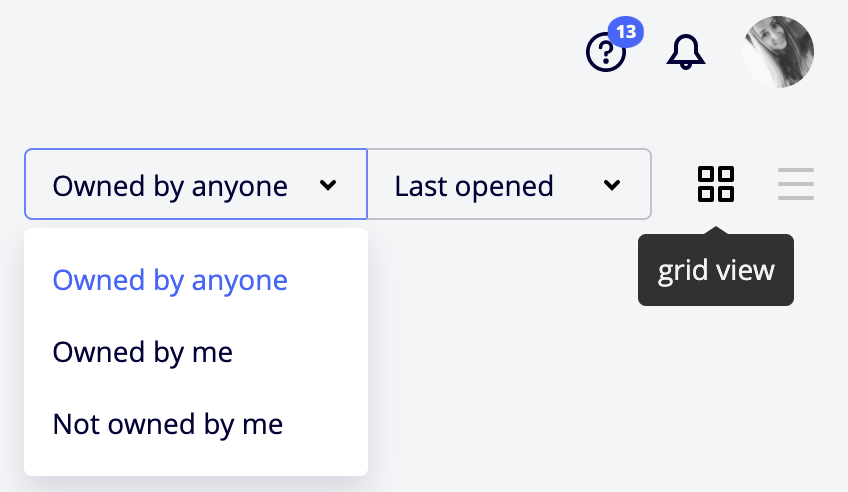
Task: Switch to list view
Action: pyautogui.click(x=796, y=184)
